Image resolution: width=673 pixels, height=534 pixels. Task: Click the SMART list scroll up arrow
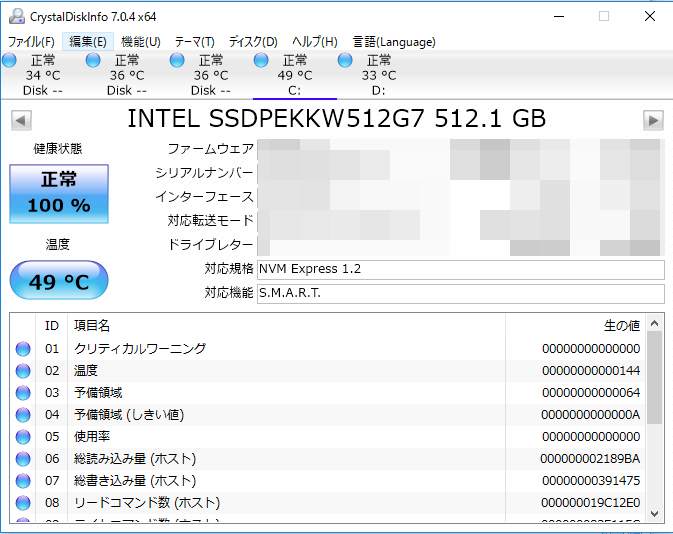tap(654, 323)
